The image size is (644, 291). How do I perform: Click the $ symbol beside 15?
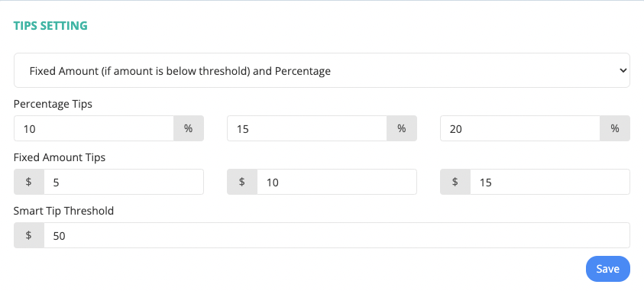(x=455, y=182)
